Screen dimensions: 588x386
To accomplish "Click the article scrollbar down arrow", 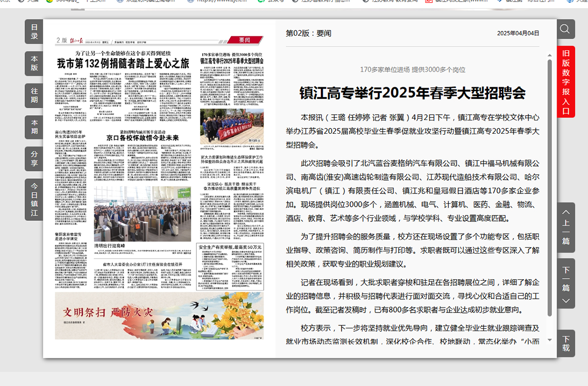I will click(550, 340).
